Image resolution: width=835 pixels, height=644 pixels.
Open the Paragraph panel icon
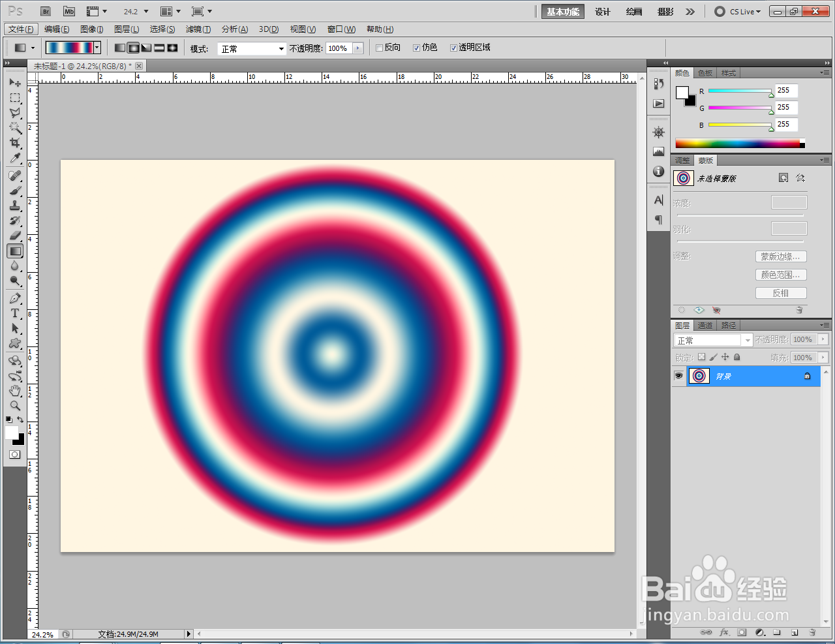659,220
